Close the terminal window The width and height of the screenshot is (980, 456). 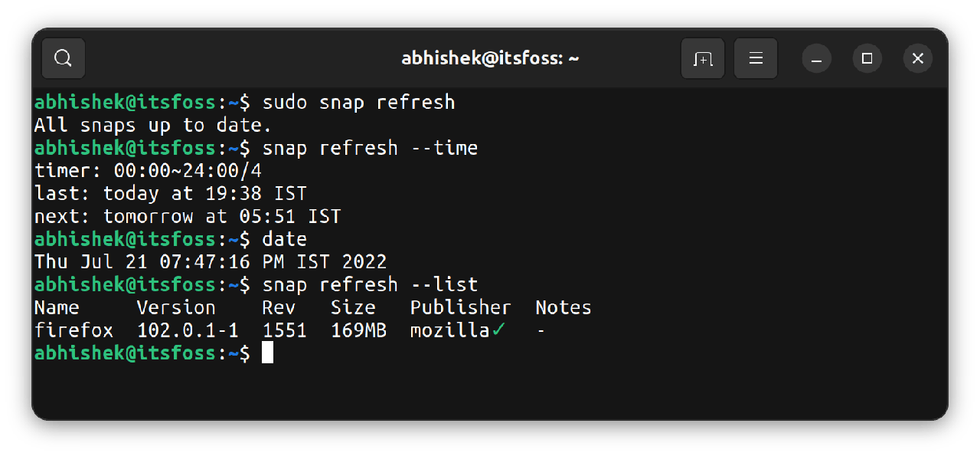[918, 58]
